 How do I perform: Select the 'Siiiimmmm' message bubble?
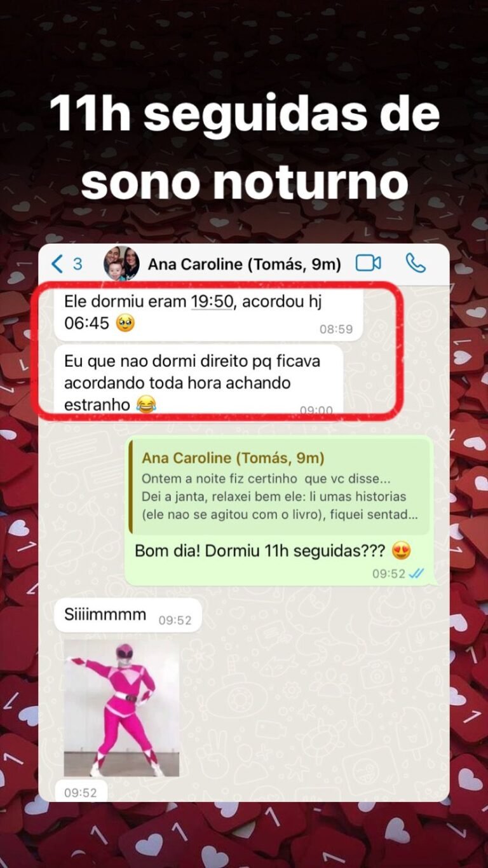pyautogui.click(x=128, y=616)
